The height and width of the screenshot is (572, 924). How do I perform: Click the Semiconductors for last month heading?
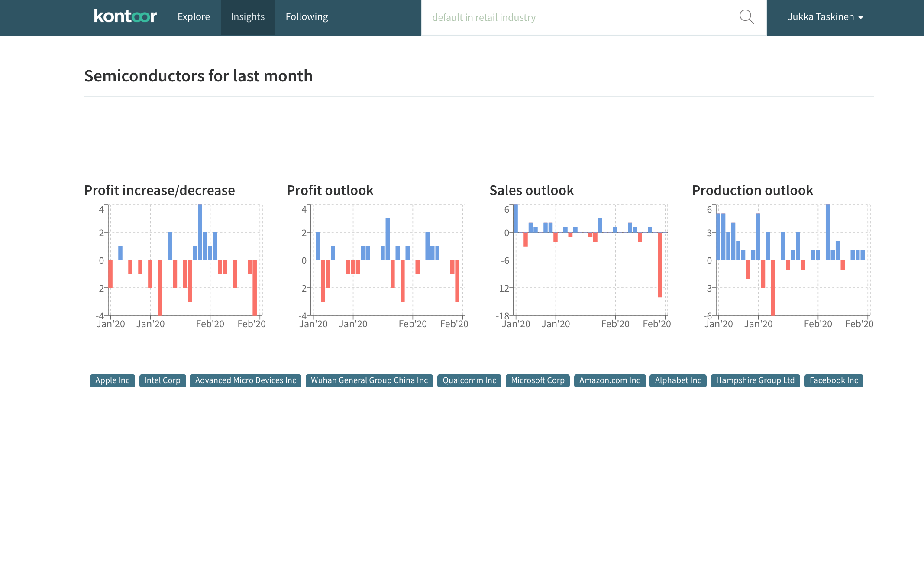[x=198, y=76]
